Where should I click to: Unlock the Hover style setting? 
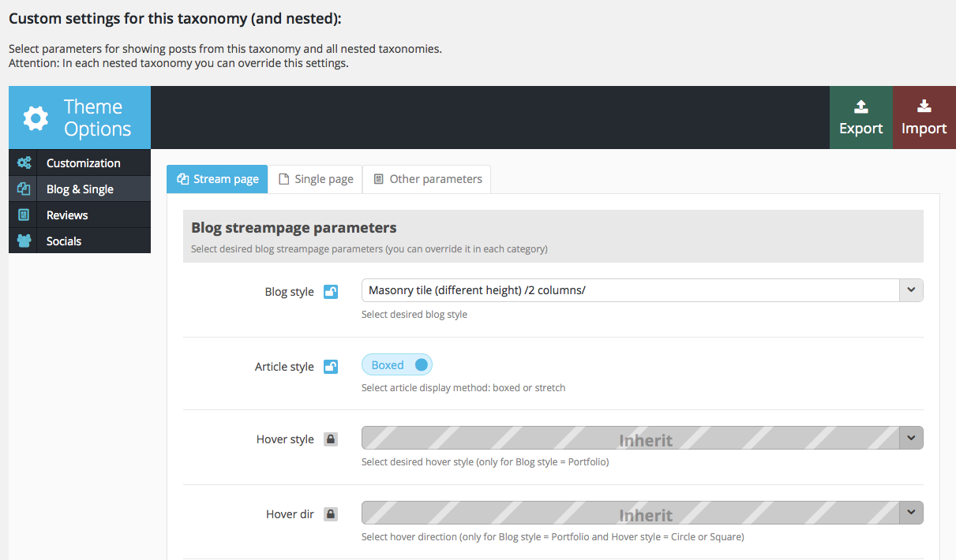331,439
